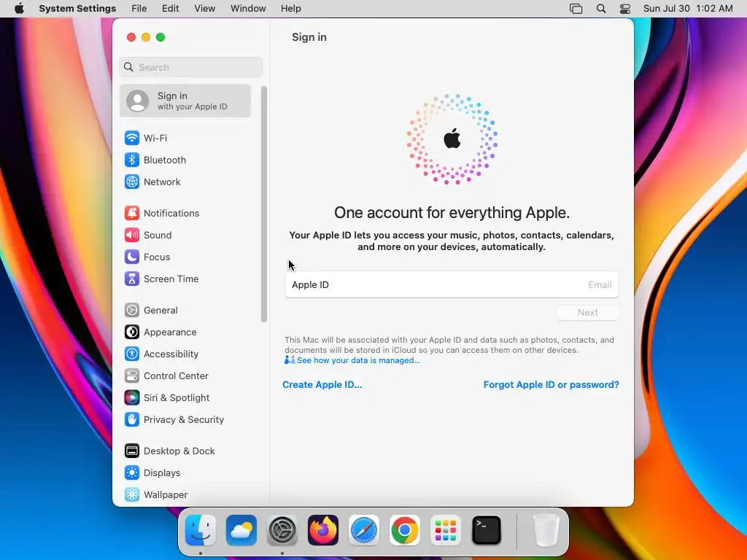Click the sidebar scrollbar
The image size is (747, 560).
pyautogui.click(x=264, y=204)
